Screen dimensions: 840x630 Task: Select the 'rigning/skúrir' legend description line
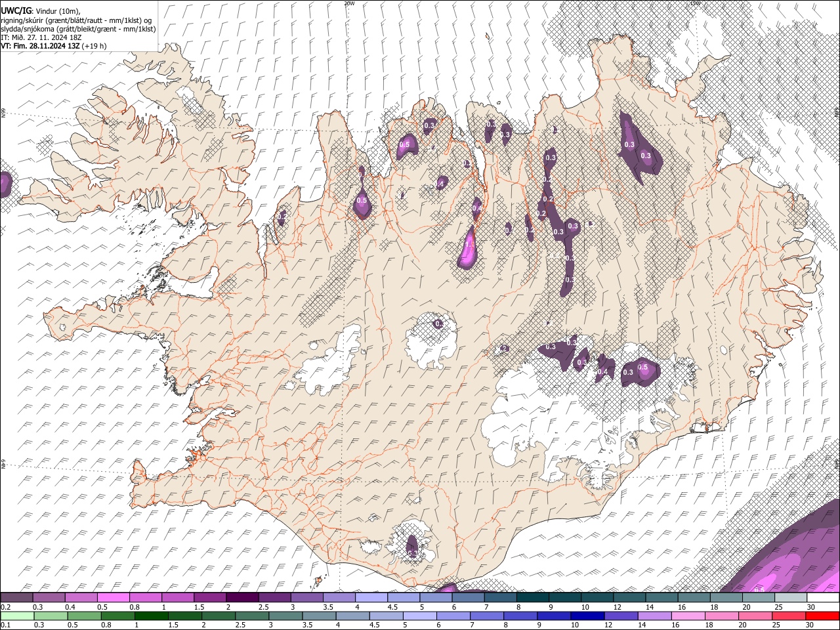(77, 20)
